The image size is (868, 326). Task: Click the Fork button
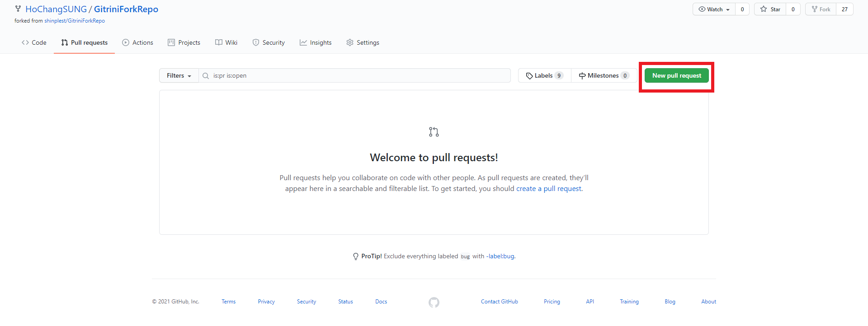821,9
